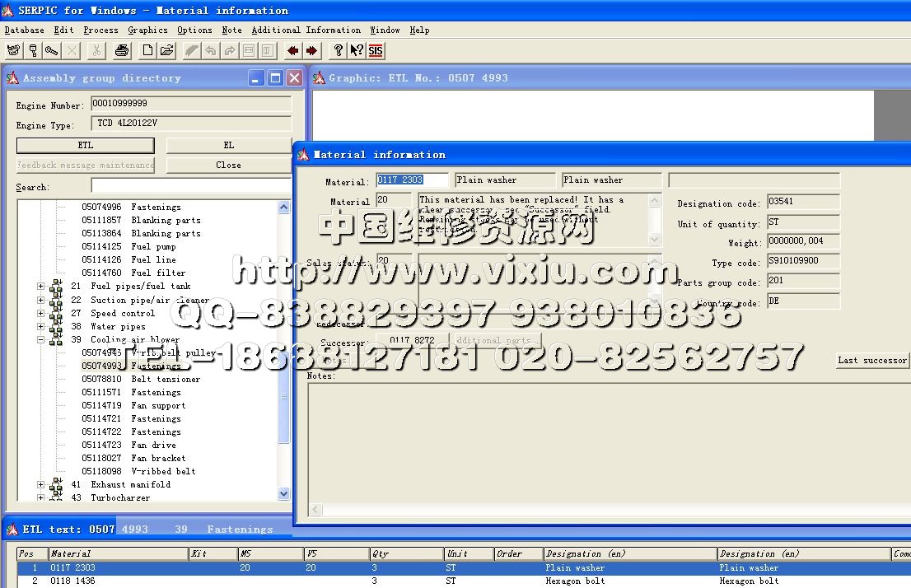Click the red right arrow icon

(x=311, y=50)
